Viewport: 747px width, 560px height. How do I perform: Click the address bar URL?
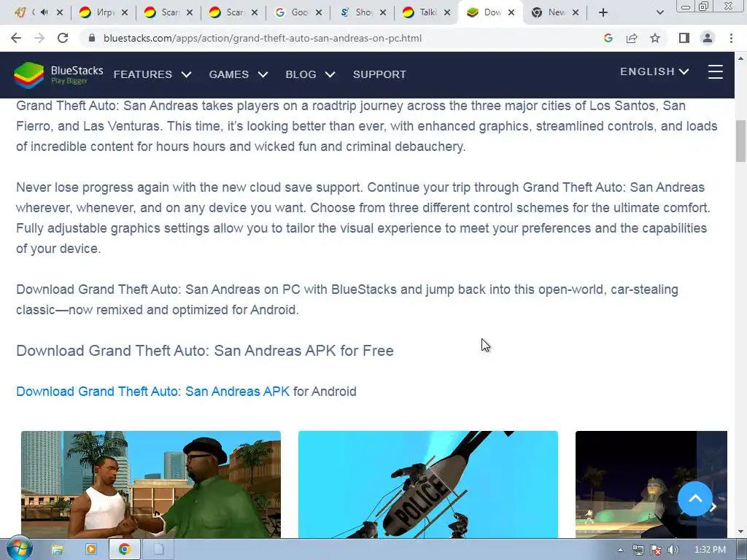coord(262,38)
